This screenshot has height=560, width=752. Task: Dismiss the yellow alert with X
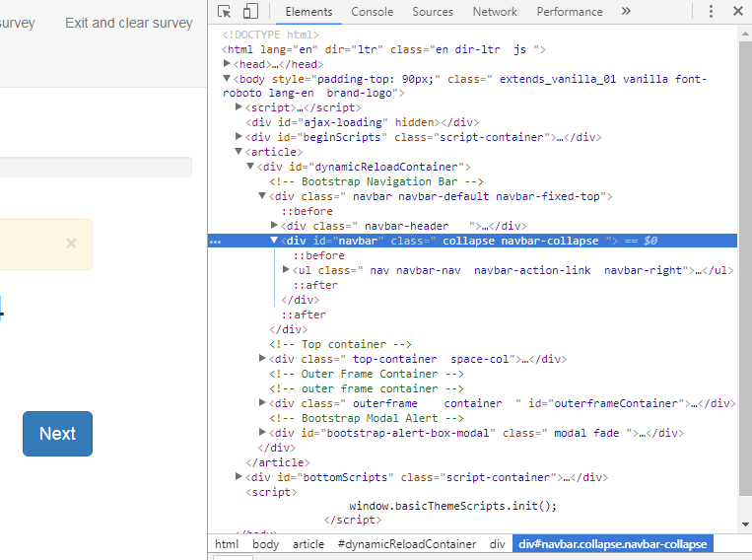point(71,244)
